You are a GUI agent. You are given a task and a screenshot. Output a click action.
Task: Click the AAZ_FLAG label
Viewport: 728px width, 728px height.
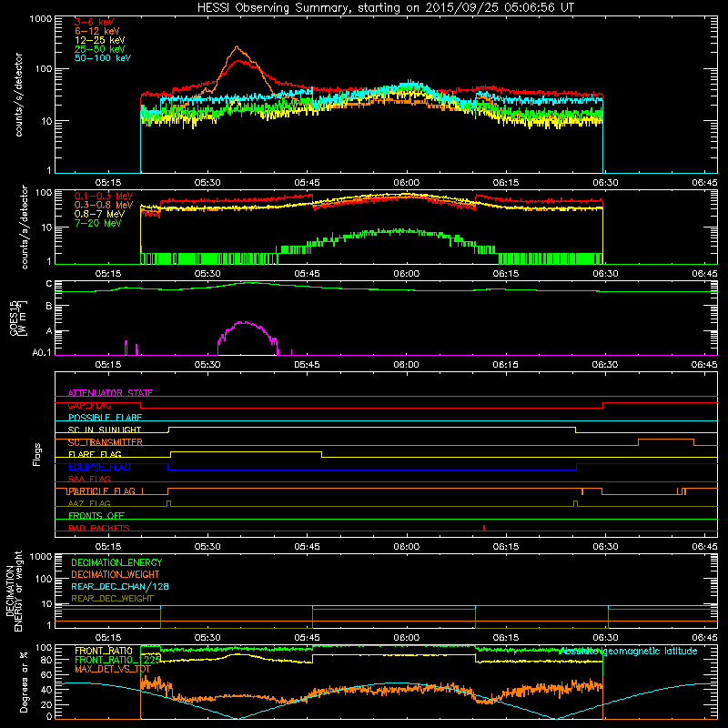[x=89, y=503]
